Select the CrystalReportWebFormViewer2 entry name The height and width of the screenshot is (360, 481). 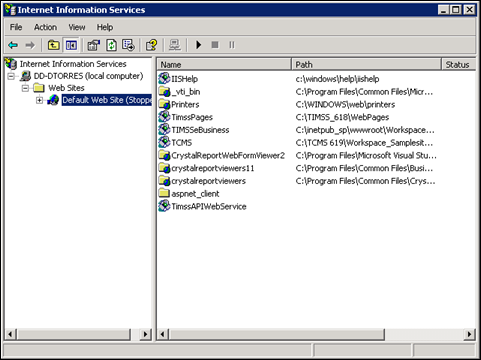point(228,156)
